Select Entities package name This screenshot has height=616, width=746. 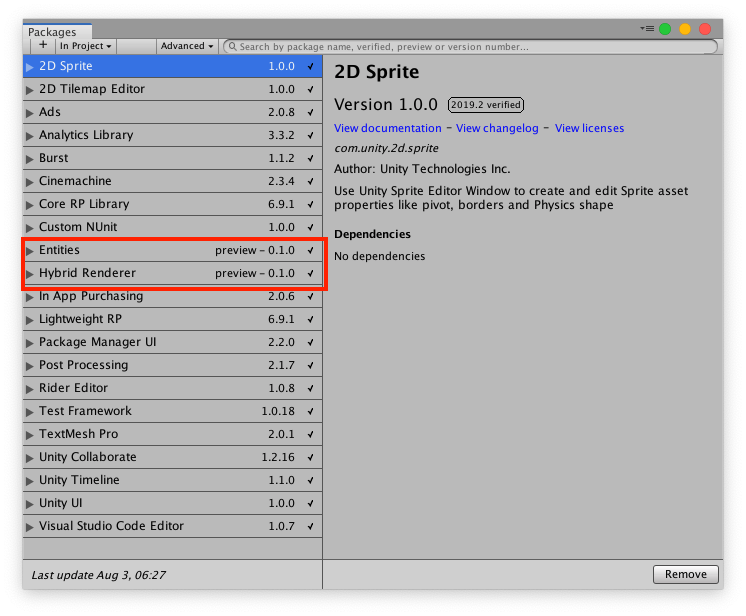59,250
